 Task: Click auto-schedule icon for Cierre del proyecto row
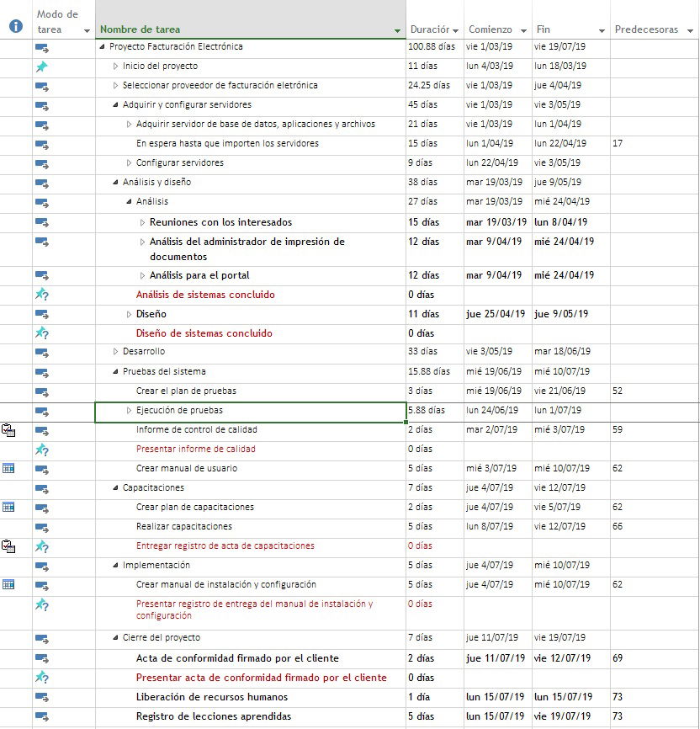coord(42,639)
